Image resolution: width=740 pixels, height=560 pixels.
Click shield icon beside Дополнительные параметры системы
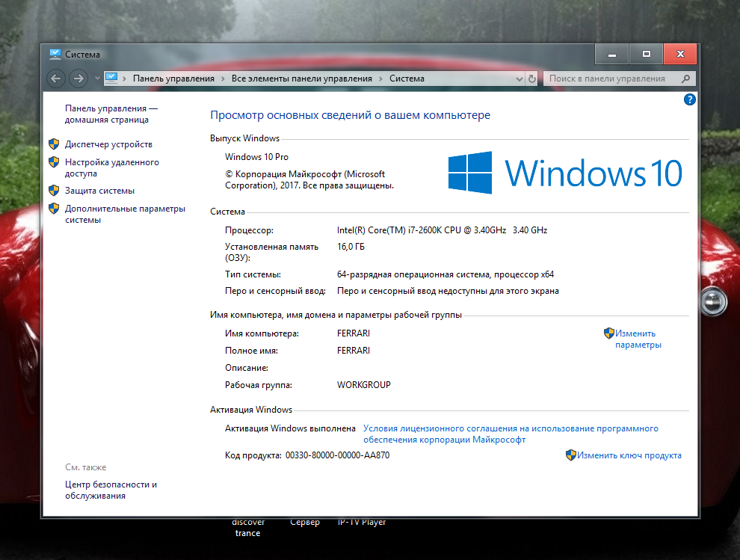pos(54,209)
